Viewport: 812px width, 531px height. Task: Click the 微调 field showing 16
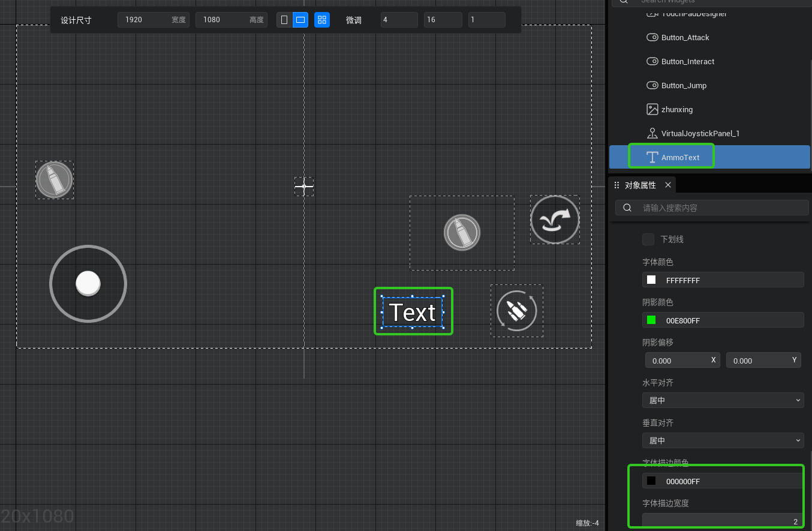[443, 20]
